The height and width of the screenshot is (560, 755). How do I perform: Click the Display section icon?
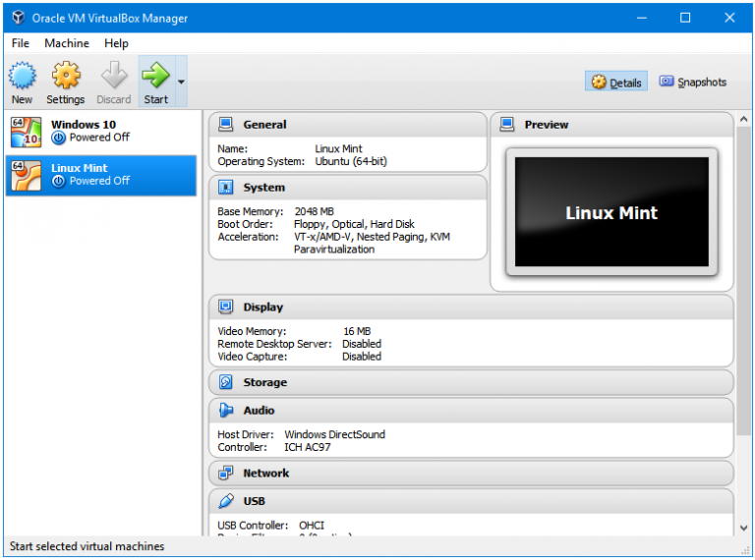click(225, 307)
